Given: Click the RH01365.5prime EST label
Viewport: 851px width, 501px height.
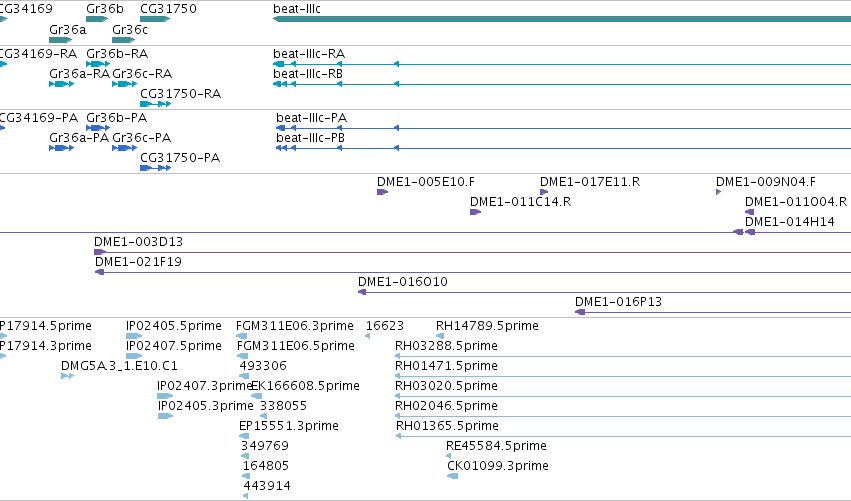Looking at the screenshot, I should point(447,426).
